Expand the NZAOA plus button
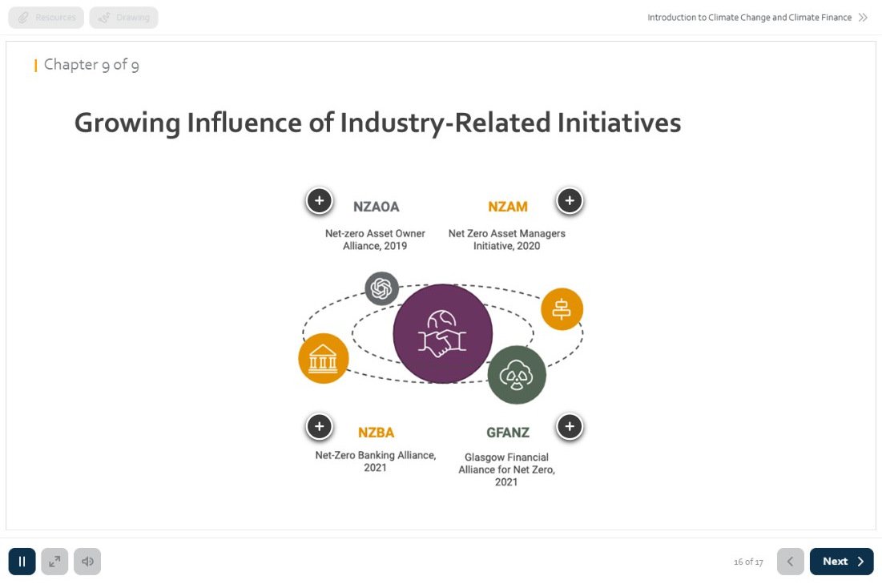 click(320, 201)
